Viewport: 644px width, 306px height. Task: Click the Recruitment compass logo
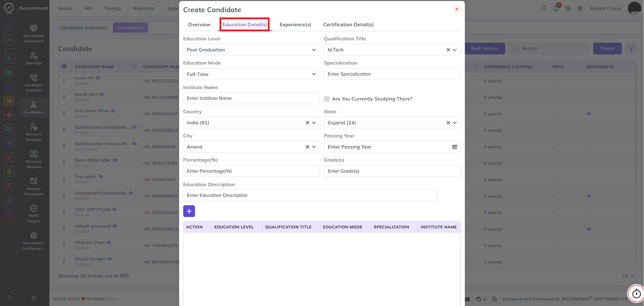click(x=9, y=8)
